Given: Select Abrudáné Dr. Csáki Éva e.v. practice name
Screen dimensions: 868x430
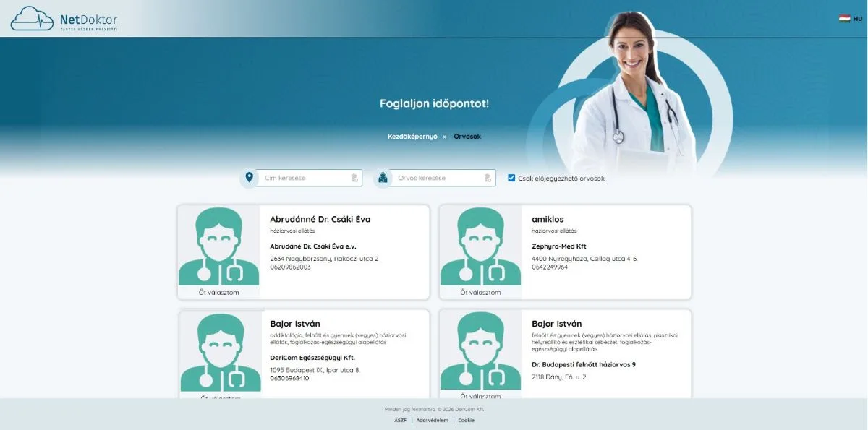Looking at the screenshot, I should 313,246.
